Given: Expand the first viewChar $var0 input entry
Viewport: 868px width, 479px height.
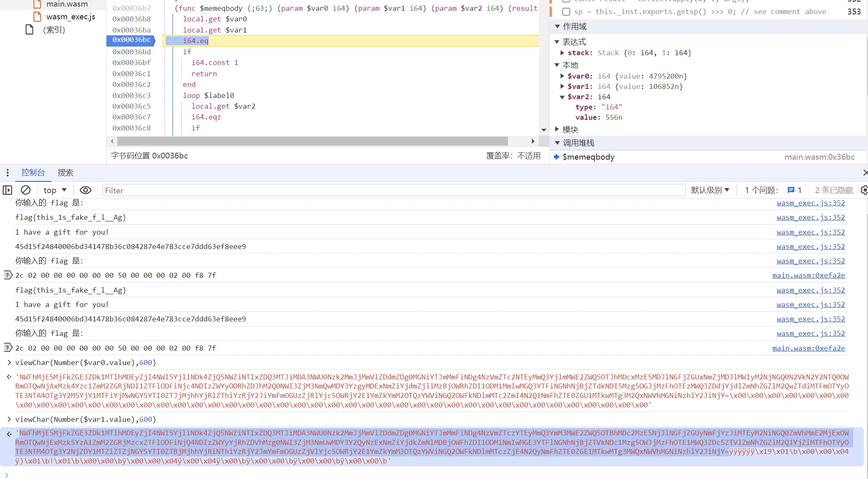Looking at the screenshot, I should pyautogui.click(x=9, y=363).
